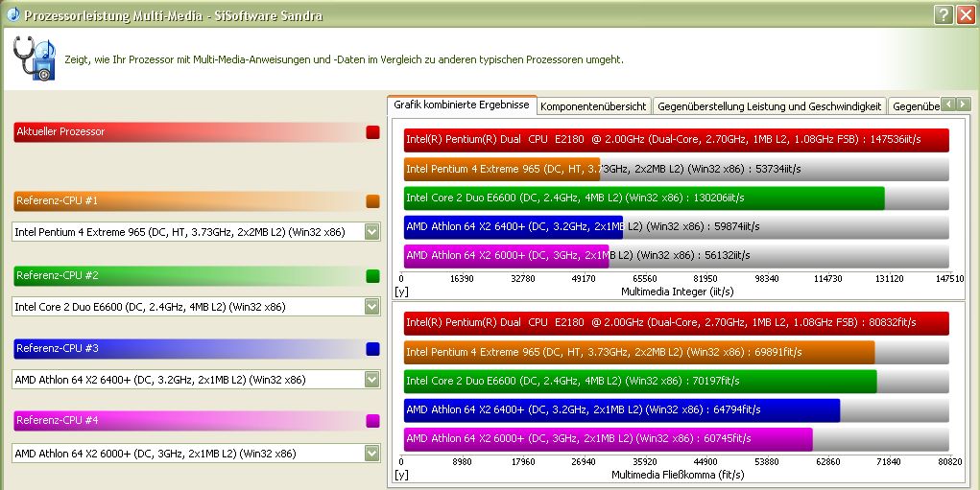Click Referenz-CPU #4 combo box text field
The image size is (980, 490).
tap(188, 454)
